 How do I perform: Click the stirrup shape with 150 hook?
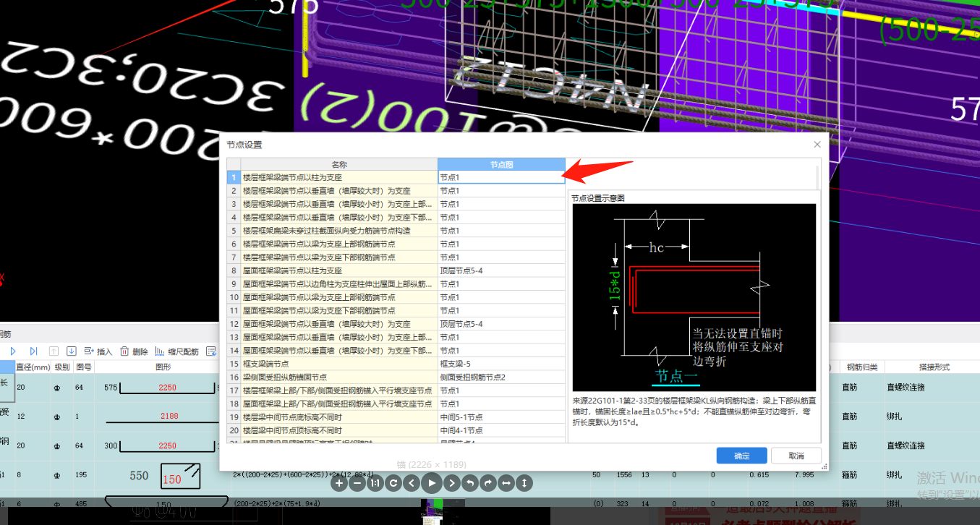[x=180, y=477]
